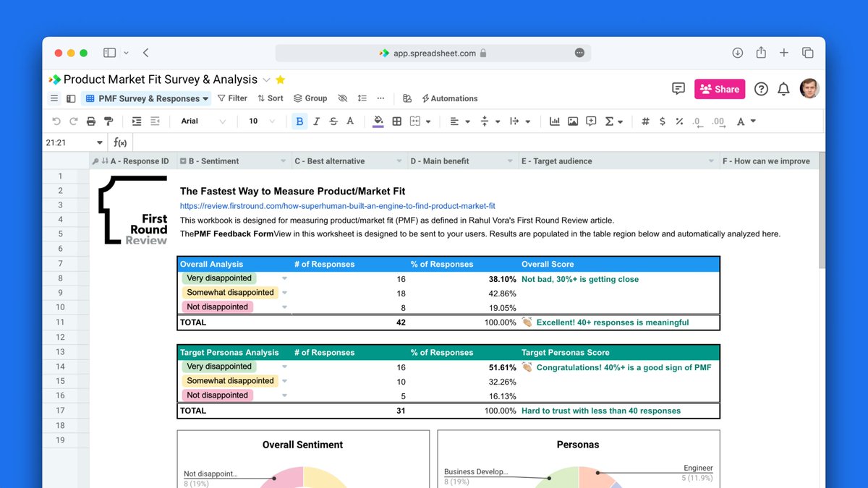The height and width of the screenshot is (488, 868).
Task: Open the text color tool
Action: [351, 121]
